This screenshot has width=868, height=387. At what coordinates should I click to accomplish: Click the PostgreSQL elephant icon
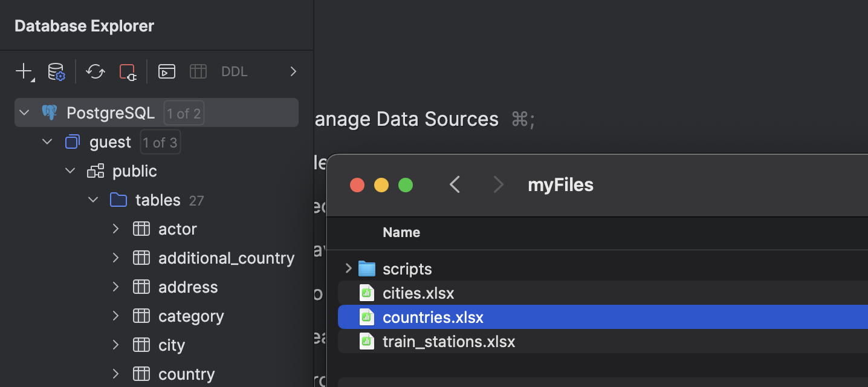50,112
